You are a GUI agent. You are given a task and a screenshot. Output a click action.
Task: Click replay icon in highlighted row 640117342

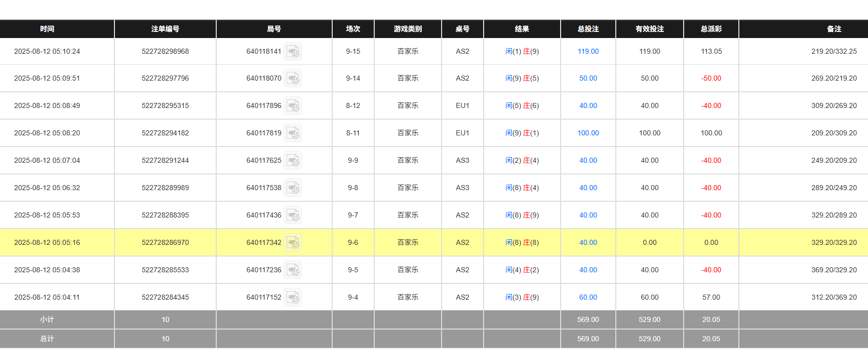click(293, 243)
